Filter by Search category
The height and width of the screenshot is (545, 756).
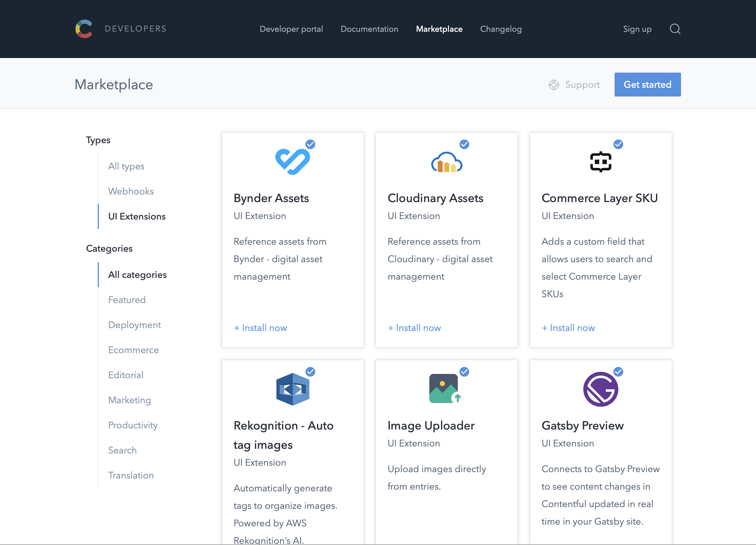coord(123,450)
